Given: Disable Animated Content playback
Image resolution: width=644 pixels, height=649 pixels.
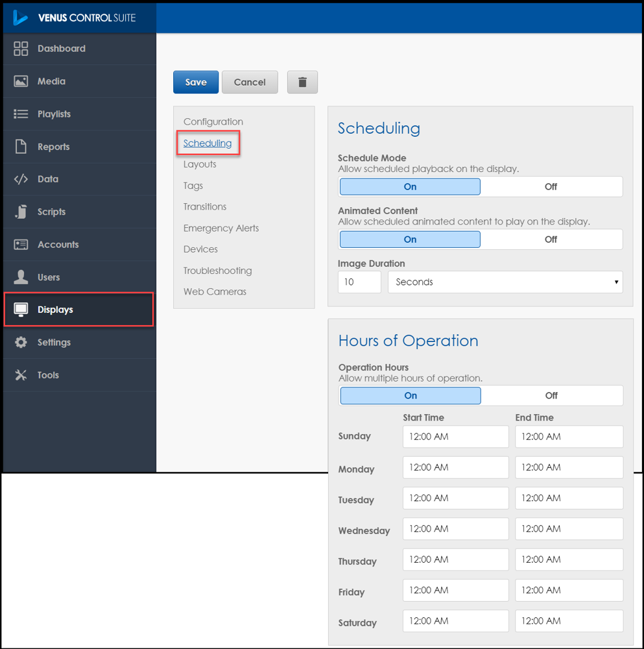Looking at the screenshot, I should [x=551, y=239].
